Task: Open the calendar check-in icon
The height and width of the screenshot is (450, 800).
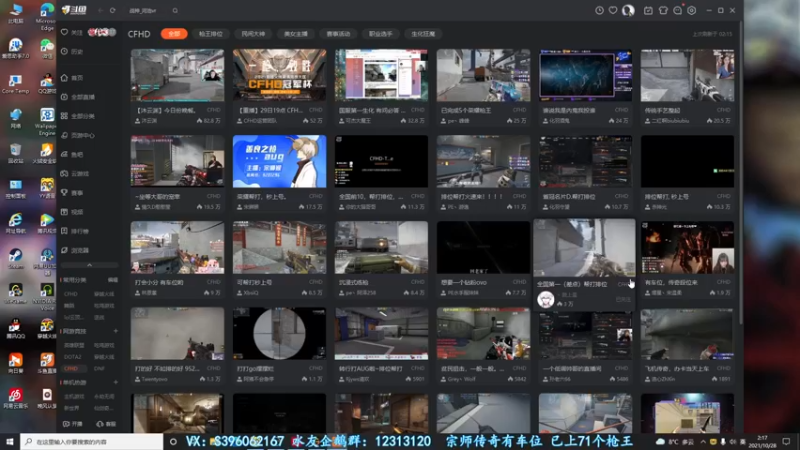Action: pyautogui.click(x=648, y=10)
